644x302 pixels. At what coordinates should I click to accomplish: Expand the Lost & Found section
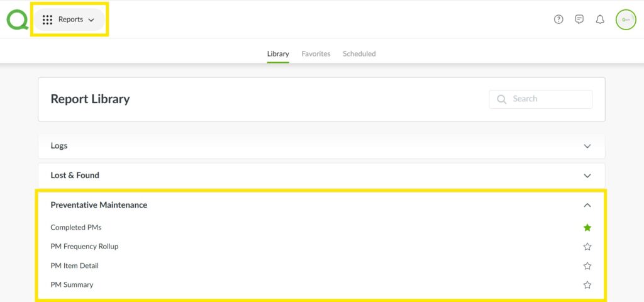(x=587, y=176)
